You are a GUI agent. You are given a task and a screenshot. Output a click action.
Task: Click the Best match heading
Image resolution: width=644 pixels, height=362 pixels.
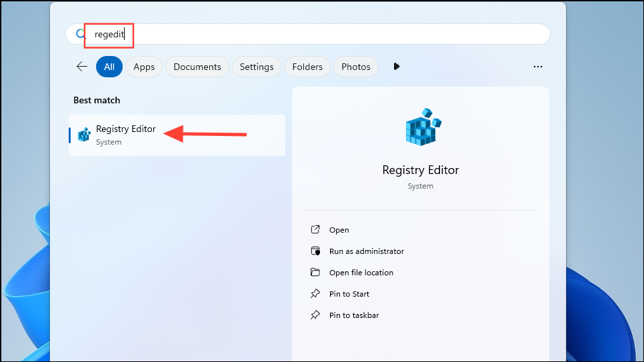coord(97,100)
